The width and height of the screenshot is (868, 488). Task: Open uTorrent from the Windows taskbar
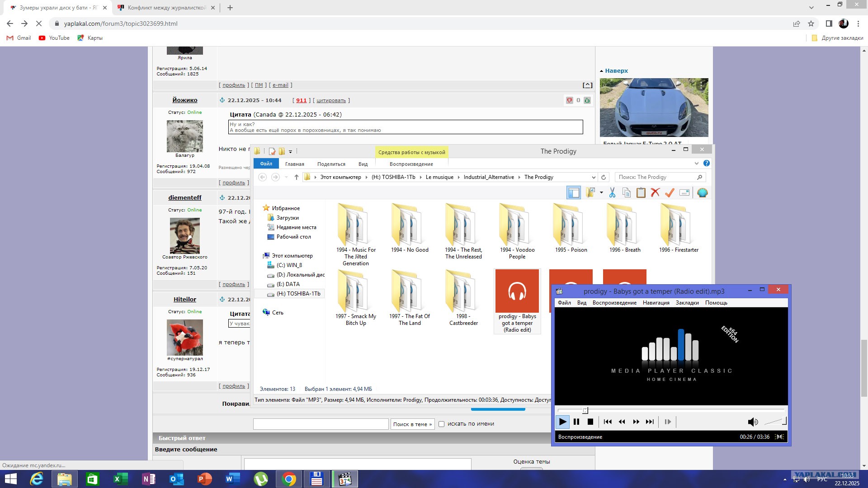pyautogui.click(x=261, y=479)
